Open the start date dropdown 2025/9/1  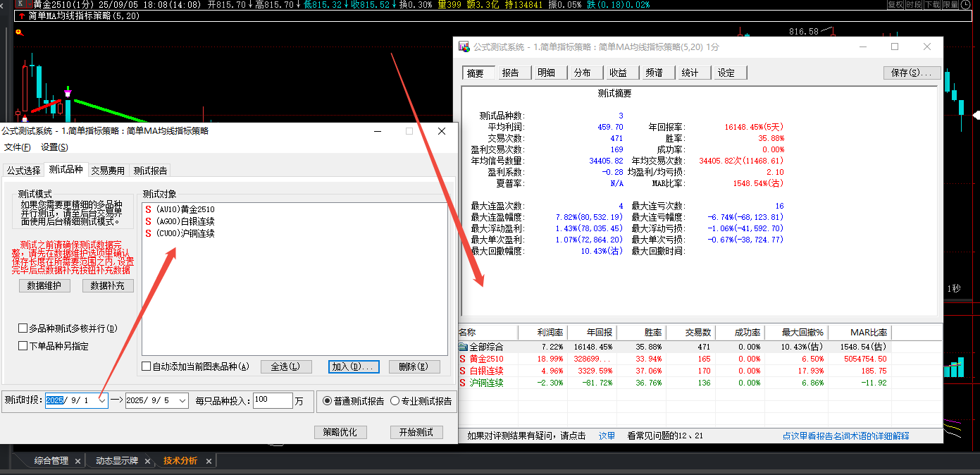[x=102, y=400]
